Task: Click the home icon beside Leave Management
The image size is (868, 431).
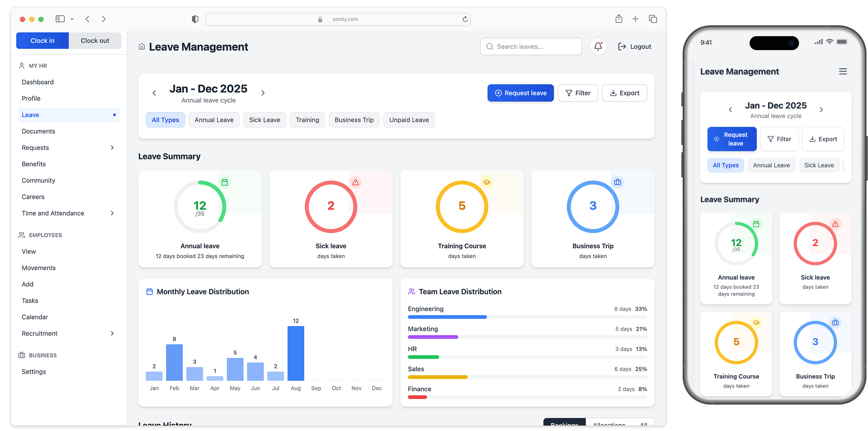Action: [142, 47]
